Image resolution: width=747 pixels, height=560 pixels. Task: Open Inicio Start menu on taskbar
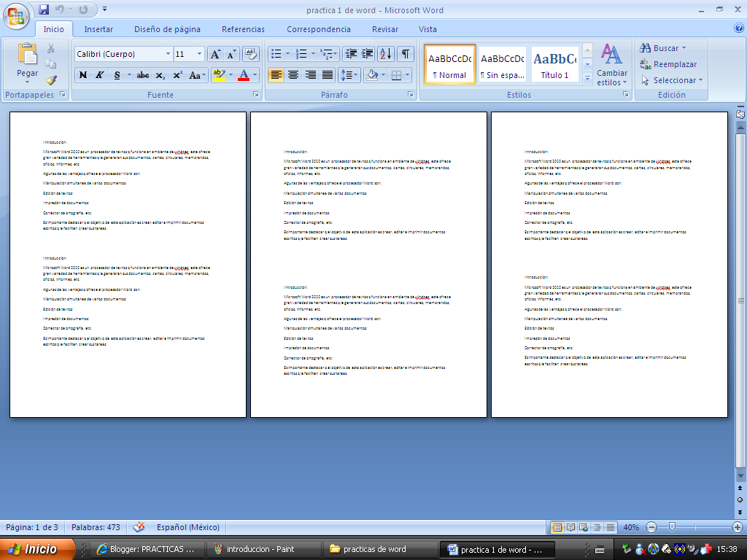tap(37, 549)
